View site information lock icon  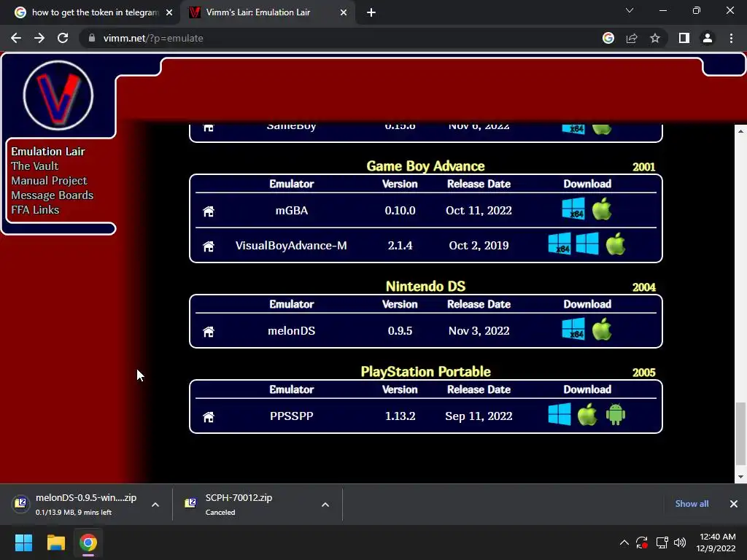tap(92, 38)
